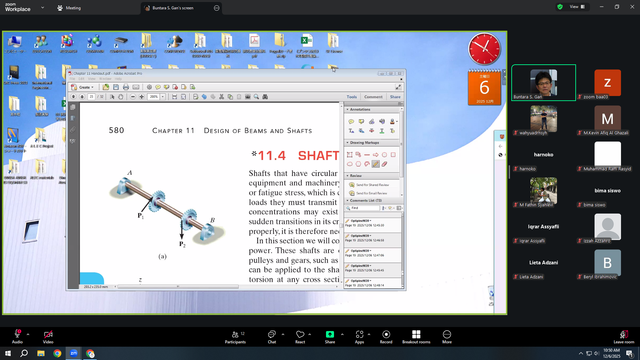
Task: Open the More menu in Zoom toolbar
Action: (447, 336)
